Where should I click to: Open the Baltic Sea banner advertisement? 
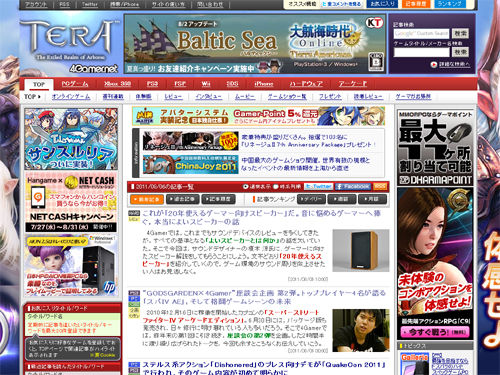[255, 44]
